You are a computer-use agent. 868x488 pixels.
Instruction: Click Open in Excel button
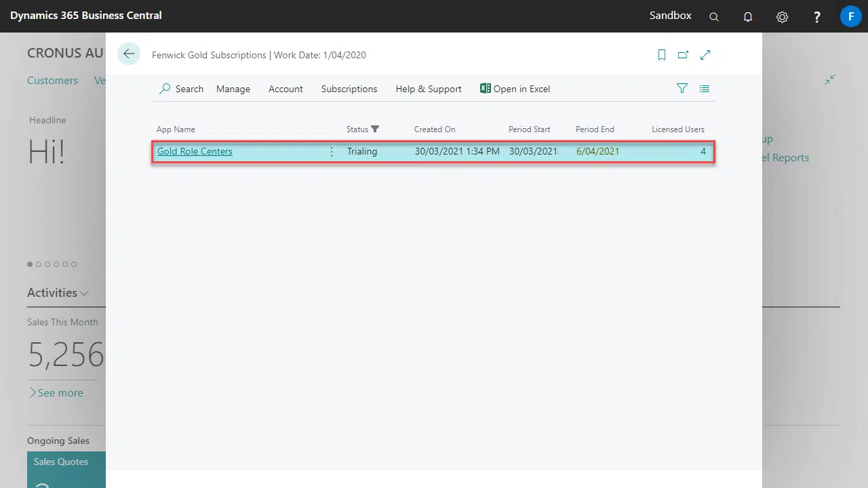point(515,89)
